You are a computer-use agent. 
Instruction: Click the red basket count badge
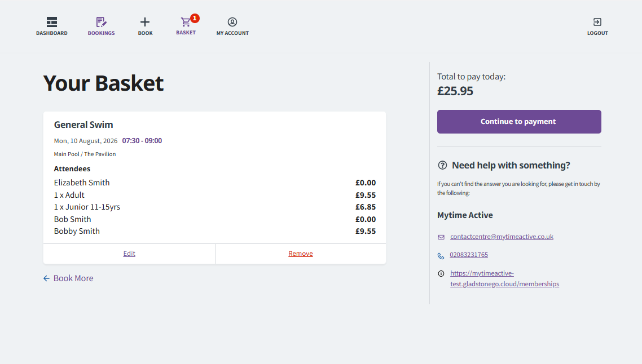[195, 18]
